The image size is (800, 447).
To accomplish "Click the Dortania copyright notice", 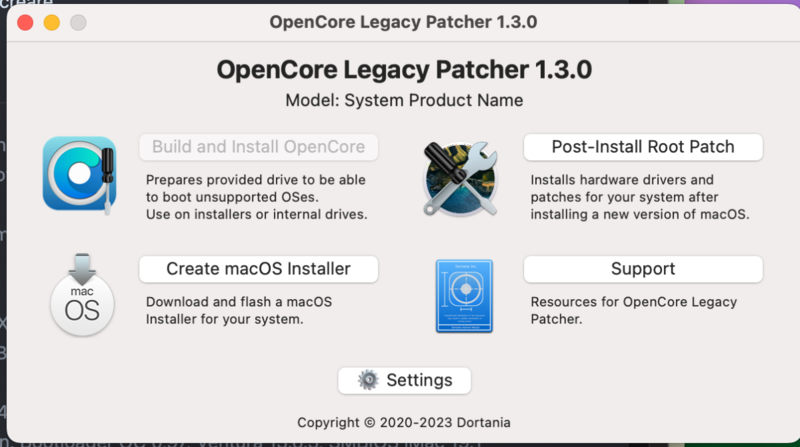I will (x=404, y=421).
